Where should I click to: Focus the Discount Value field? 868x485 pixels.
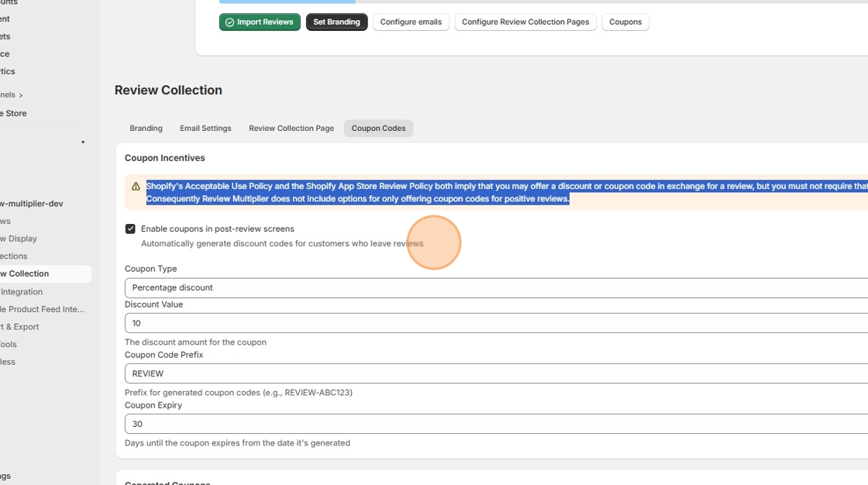(x=496, y=323)
